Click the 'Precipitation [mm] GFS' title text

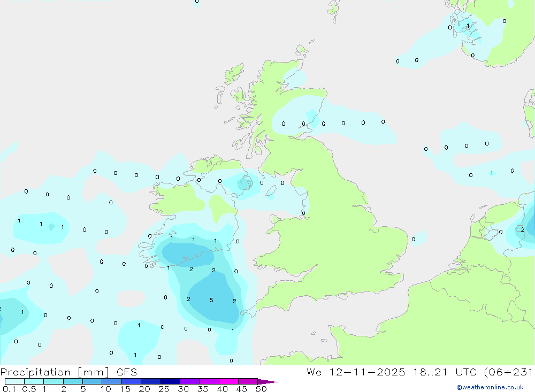tap(68, 372)
